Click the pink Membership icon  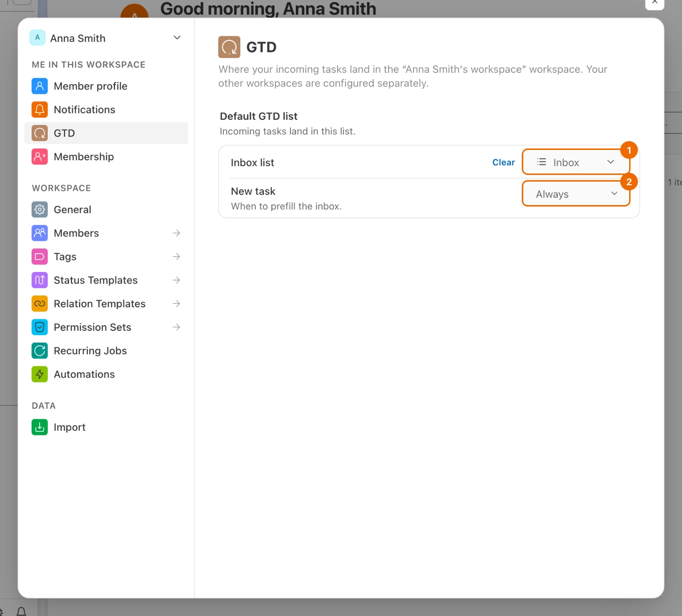pos(40,156)
